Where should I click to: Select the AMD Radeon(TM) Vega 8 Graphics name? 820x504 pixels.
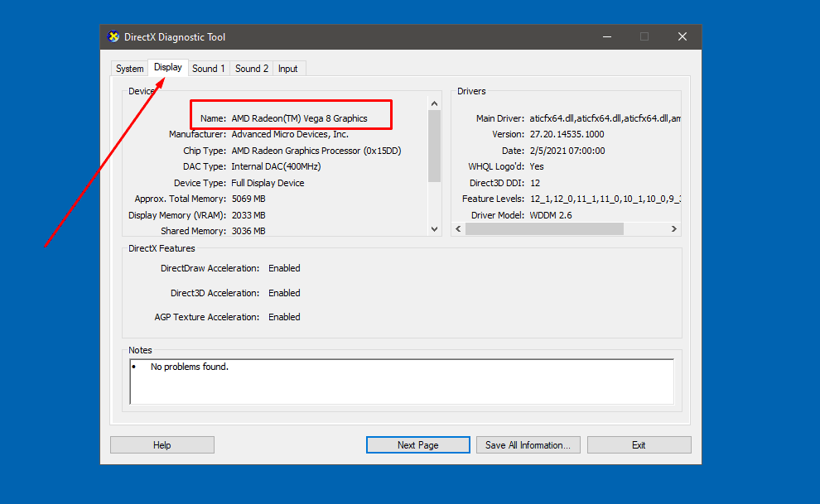299,118
